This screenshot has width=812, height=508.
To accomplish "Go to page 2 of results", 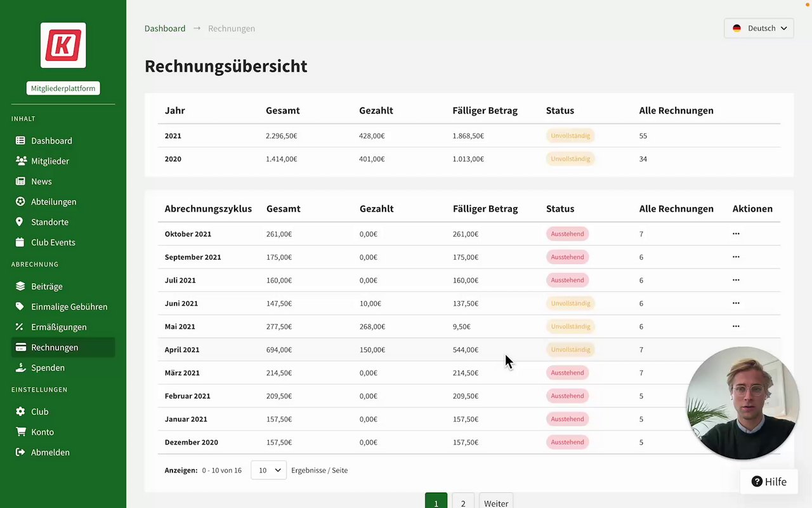I will click(463, 503).
